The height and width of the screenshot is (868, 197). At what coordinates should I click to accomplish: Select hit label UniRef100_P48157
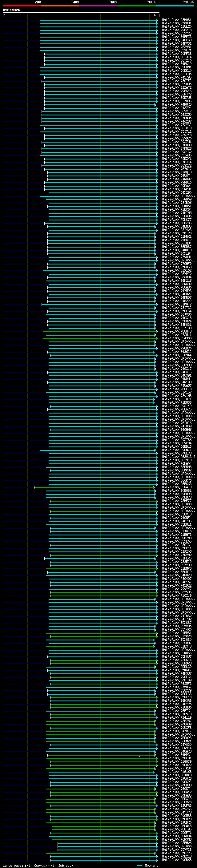(177, 582)
